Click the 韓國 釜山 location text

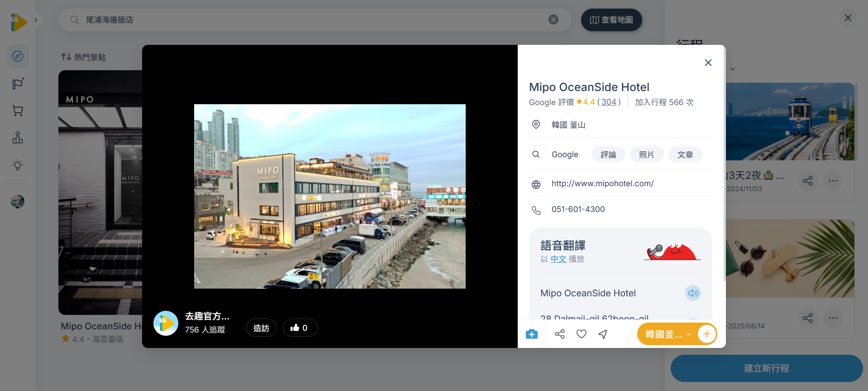coord(568,125)
